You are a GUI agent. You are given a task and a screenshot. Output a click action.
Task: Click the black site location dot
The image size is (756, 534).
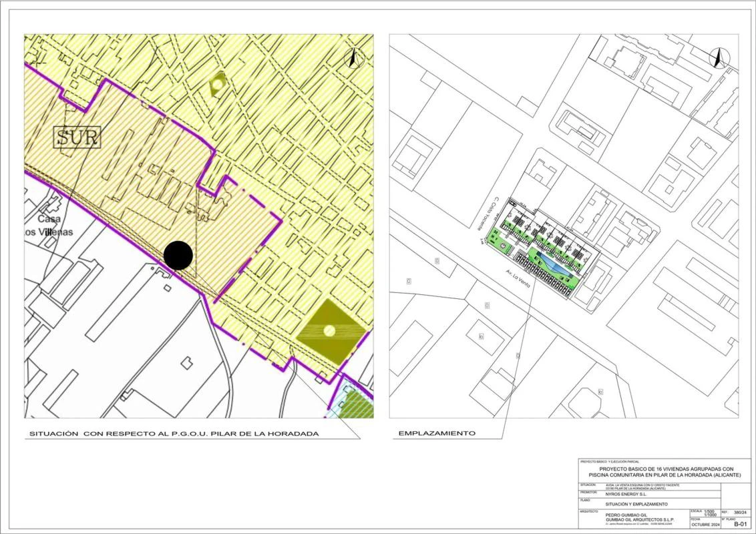[x=178, y=255]
